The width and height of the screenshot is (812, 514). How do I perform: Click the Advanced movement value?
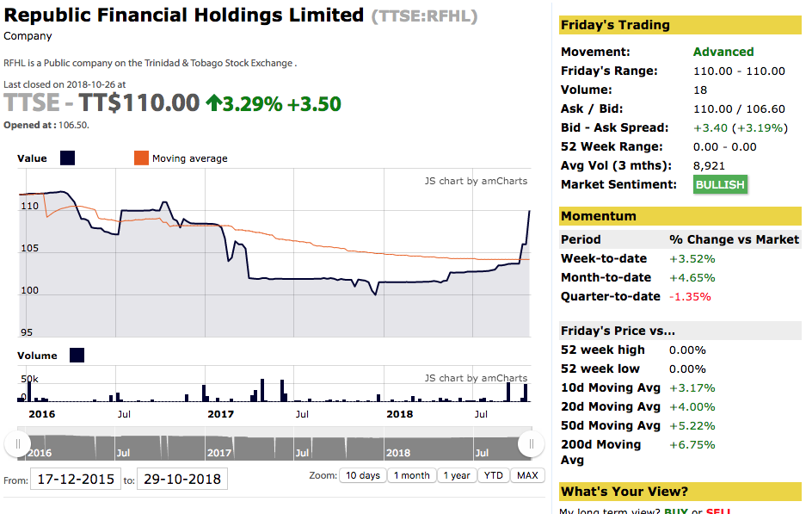point(723,52)
